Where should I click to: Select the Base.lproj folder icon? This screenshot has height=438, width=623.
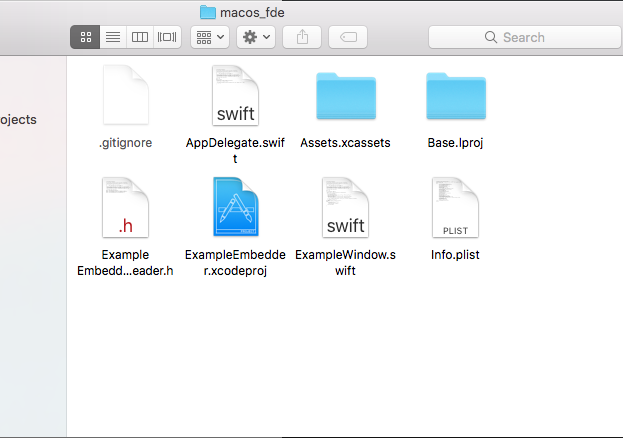point(456,96)
